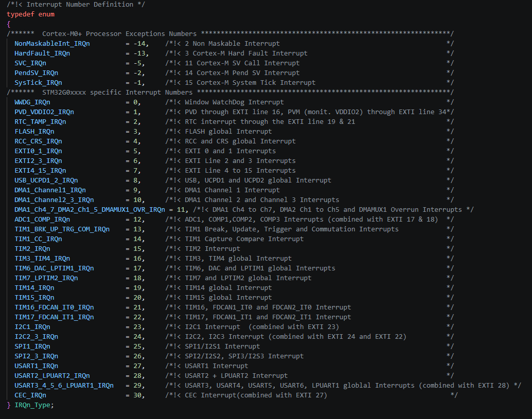Click DMA1_Channel2_3_IRQn identifier
532x419 pixels.
coord(54,201)
